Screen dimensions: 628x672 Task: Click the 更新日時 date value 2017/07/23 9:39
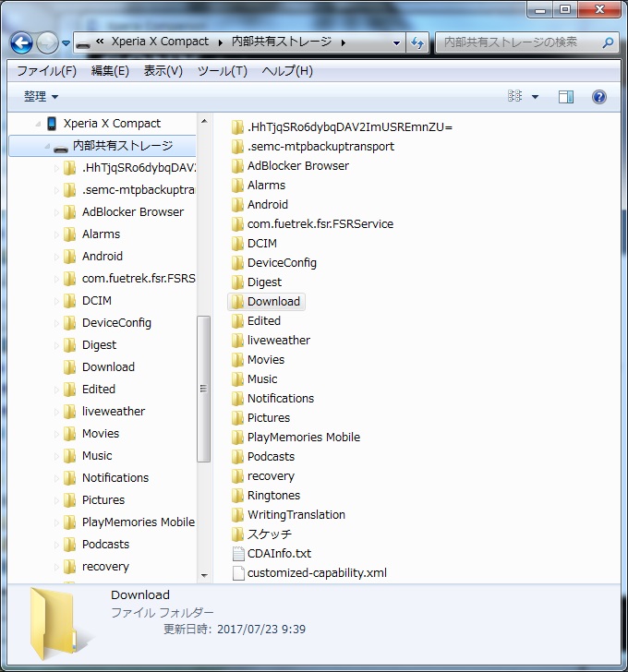click(x=261, y=630)
